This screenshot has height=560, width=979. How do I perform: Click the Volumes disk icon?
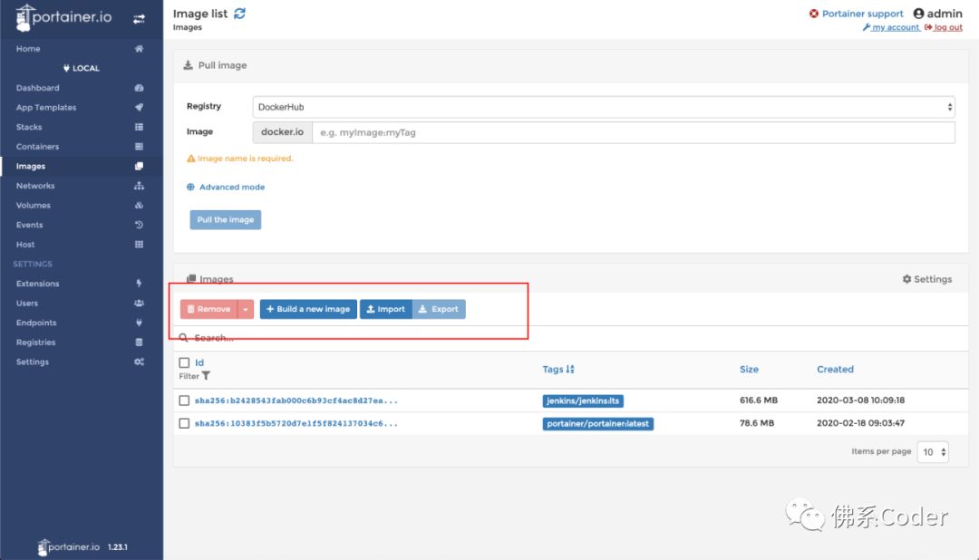pos(139,206)
